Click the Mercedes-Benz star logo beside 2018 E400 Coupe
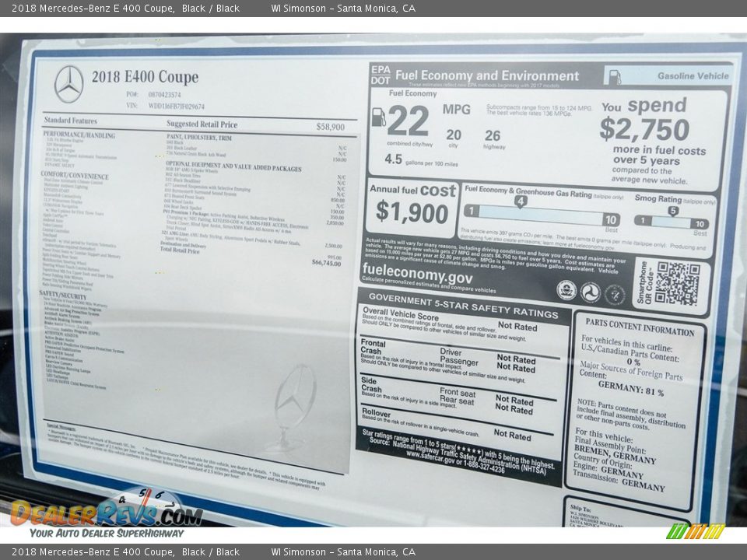Viewport: 747px width, 560px height. point(68,84)
